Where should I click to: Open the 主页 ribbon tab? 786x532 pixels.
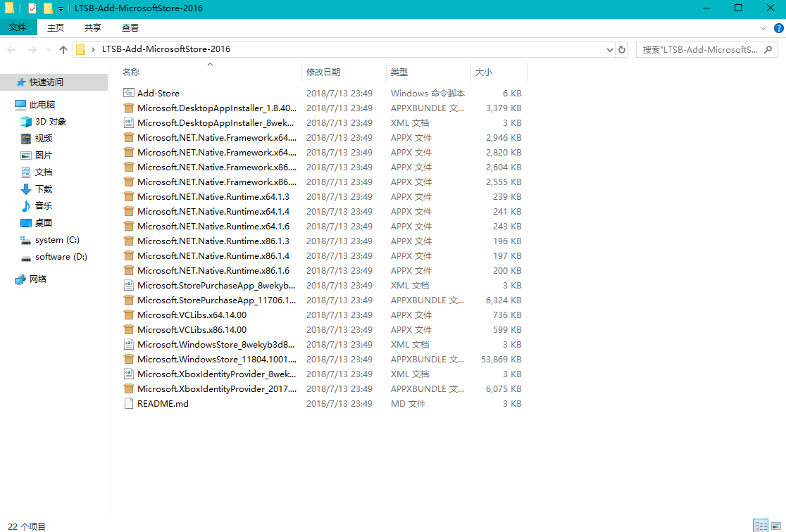pos(56,27)
